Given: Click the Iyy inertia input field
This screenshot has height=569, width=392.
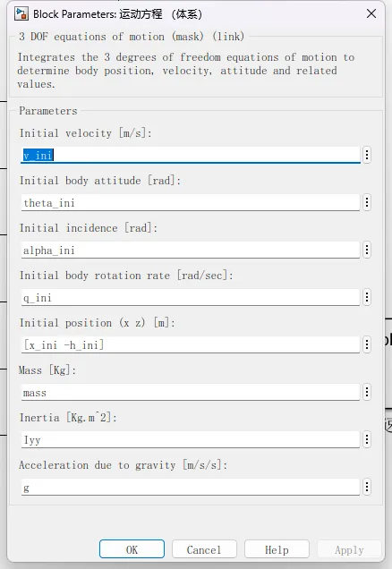Looking at the screenshot, I should click(x=191, y=439).
